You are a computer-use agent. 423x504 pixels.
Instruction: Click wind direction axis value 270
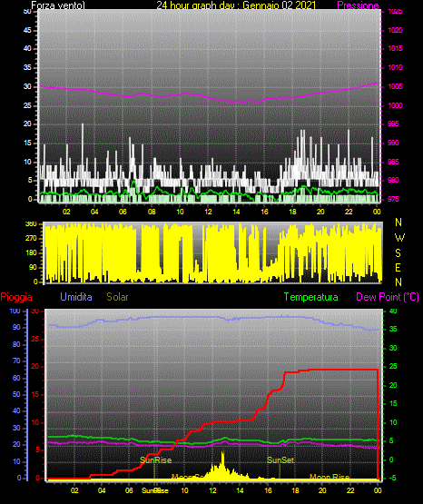point(31,239)
